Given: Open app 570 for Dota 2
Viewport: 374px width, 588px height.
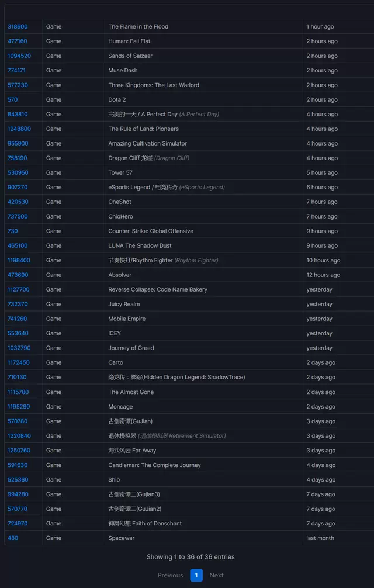Looking at the screenshot, I should pyautogui.click(x=12, y=100).
